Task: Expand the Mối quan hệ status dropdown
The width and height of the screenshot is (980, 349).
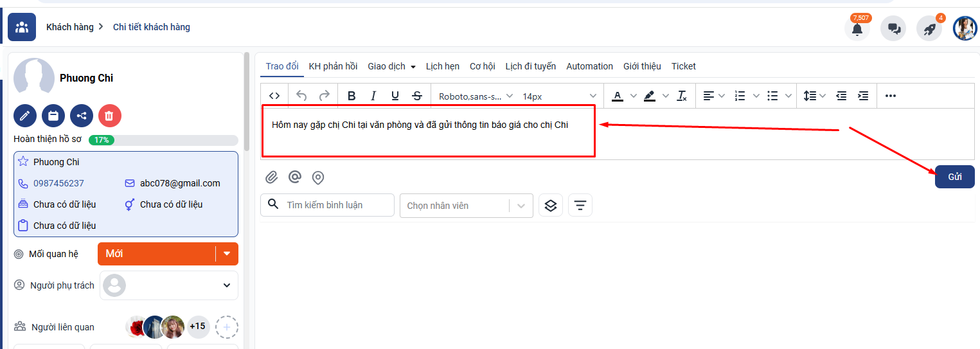Action: [x=226, y=254]
